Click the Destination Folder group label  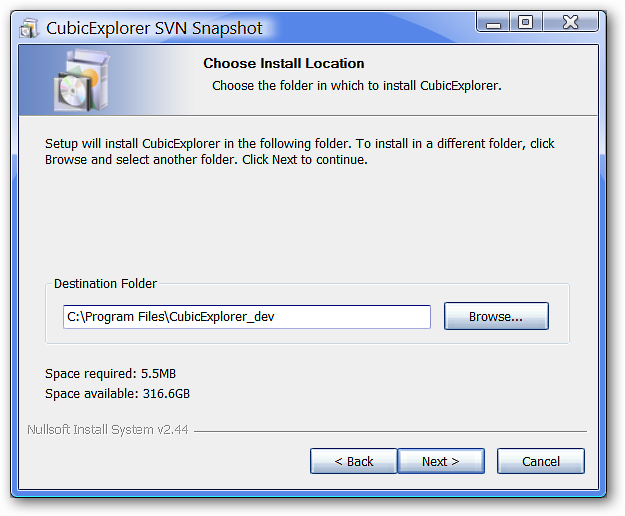(x=105, y=284)
